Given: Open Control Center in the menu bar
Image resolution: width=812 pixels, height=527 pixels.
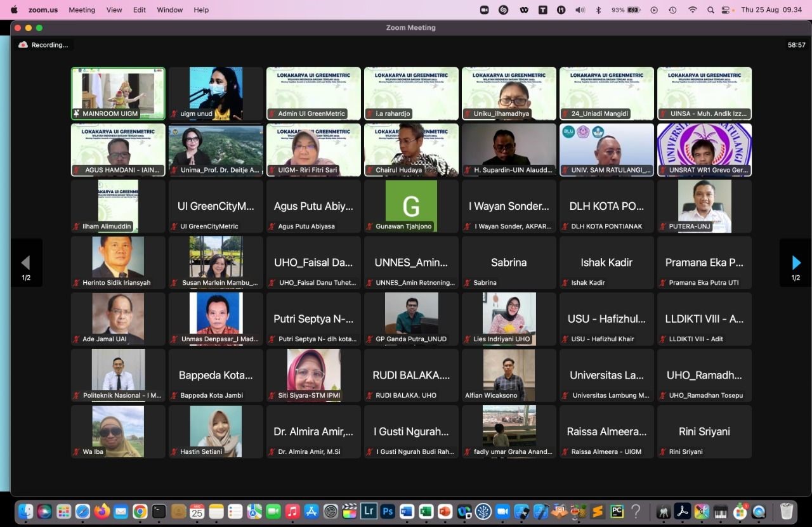Looking at the screenshot, I should coord(726,10).
